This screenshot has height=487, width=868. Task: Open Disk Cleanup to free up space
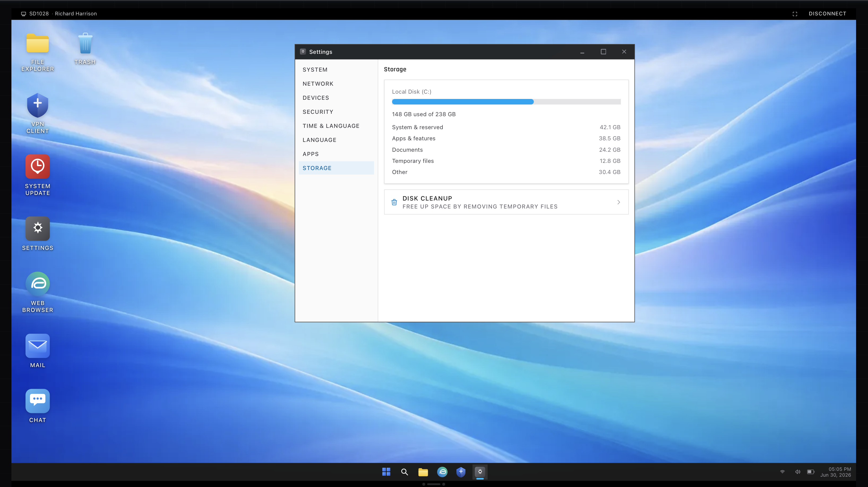point(506,202)
